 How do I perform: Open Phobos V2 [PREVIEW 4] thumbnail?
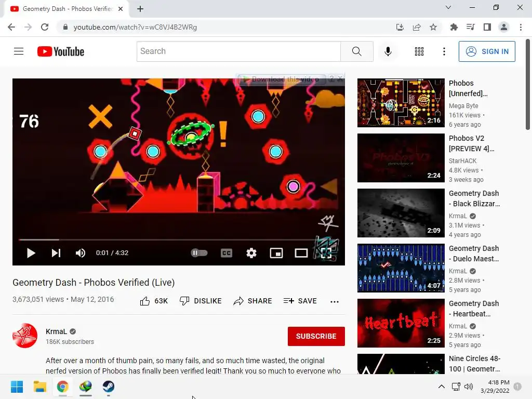point(401,158)
